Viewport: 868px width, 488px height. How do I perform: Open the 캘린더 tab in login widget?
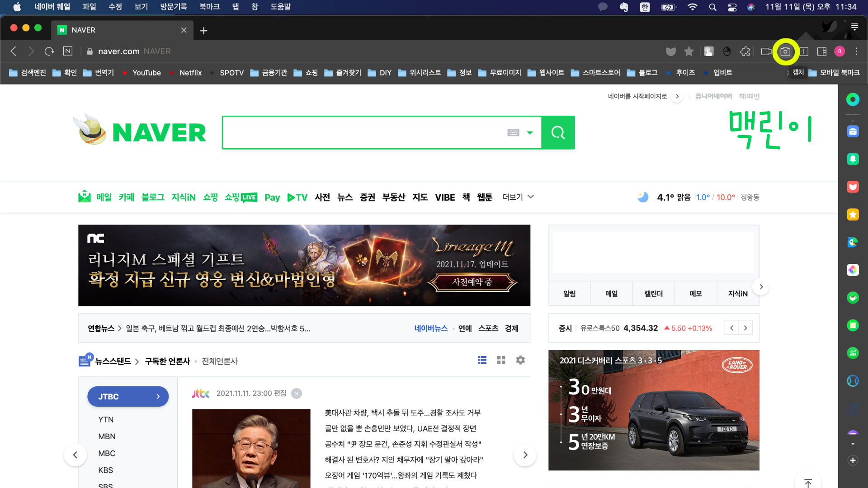click(x=653, y=294)
